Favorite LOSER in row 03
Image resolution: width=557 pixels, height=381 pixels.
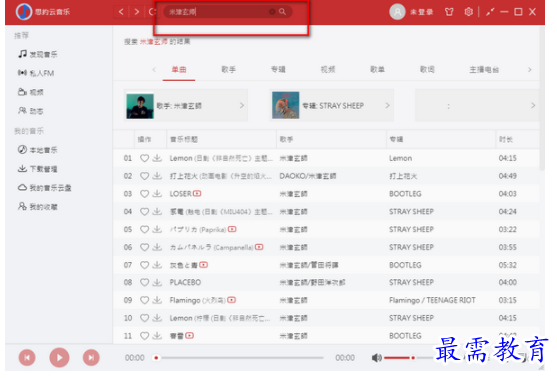click(144, 194)
